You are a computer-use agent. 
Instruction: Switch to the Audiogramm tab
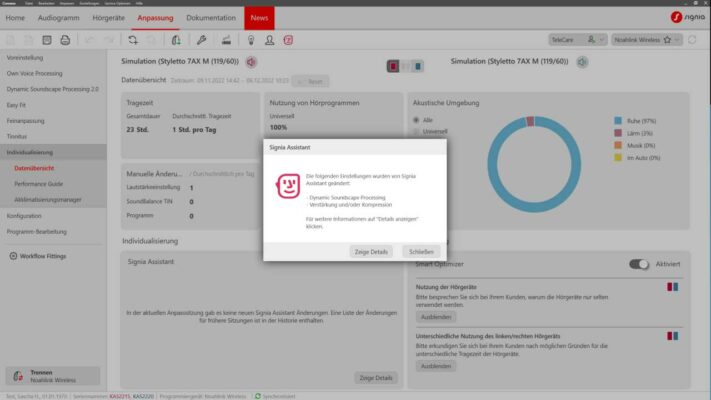pyautogui.click(x=58, y=18)
